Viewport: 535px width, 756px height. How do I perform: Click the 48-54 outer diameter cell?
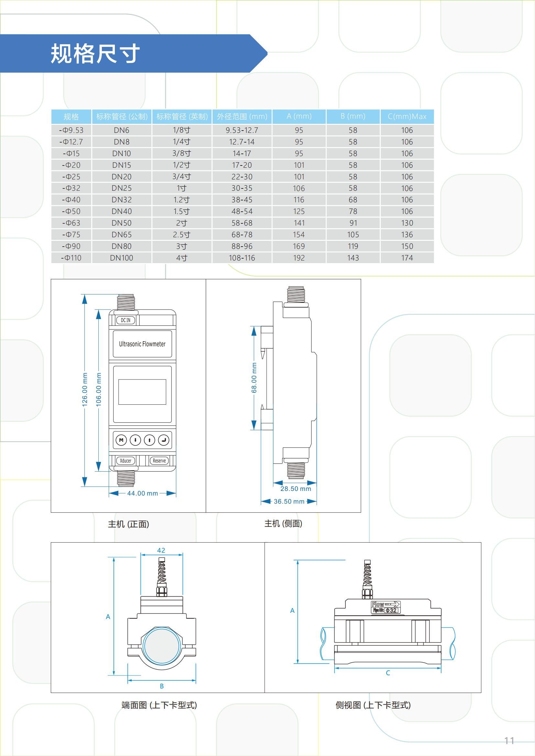pyautogui.click(x=242, y=211)
